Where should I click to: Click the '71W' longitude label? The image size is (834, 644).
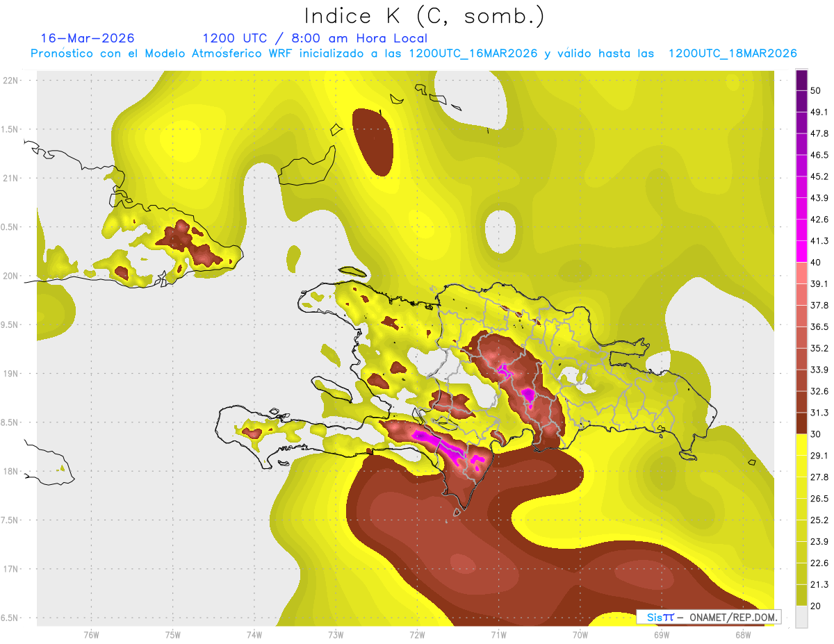498,634
